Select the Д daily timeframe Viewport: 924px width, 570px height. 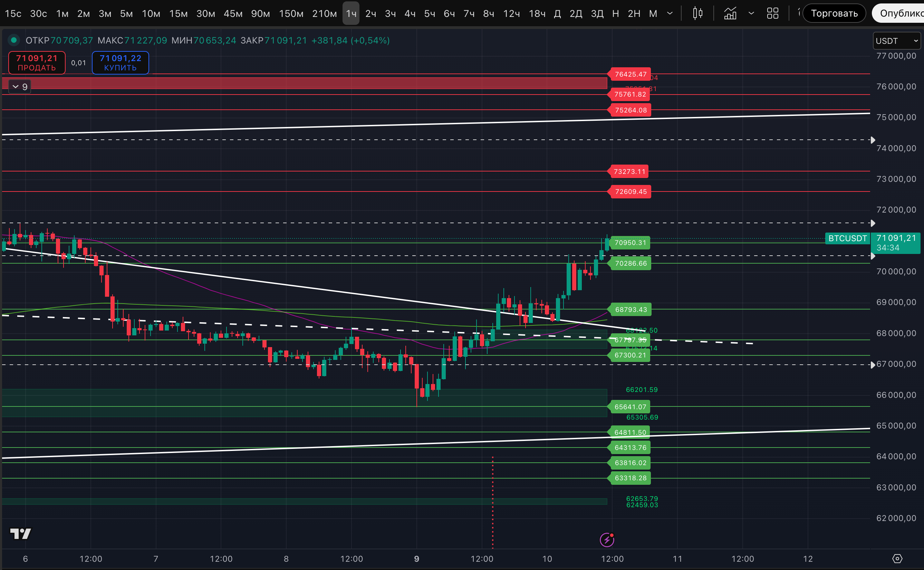[557, 13]
